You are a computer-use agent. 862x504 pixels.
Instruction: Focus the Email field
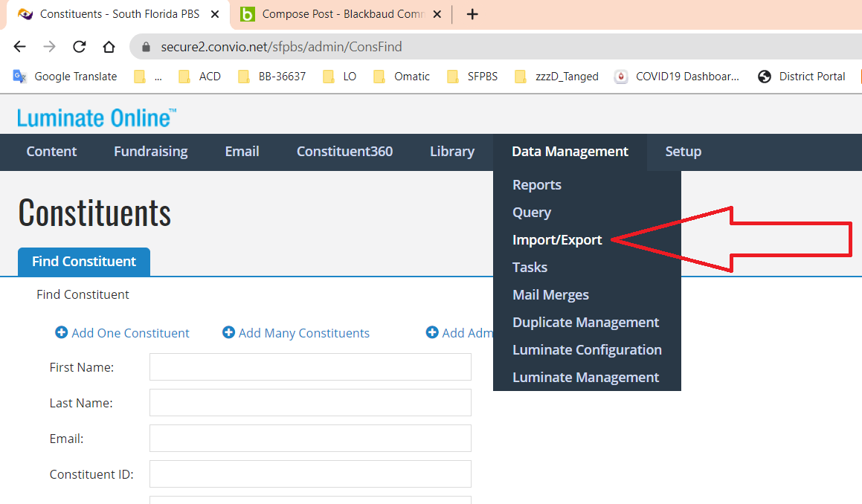310,438
